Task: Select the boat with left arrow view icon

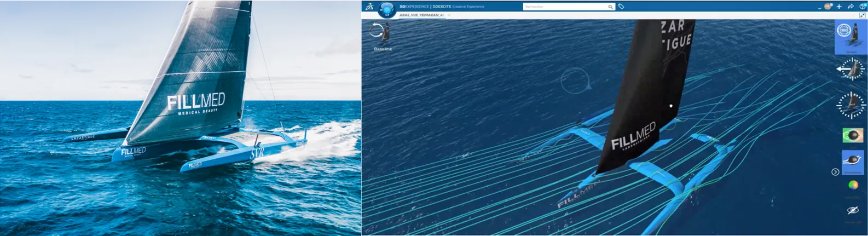Action: pos(850,69)
